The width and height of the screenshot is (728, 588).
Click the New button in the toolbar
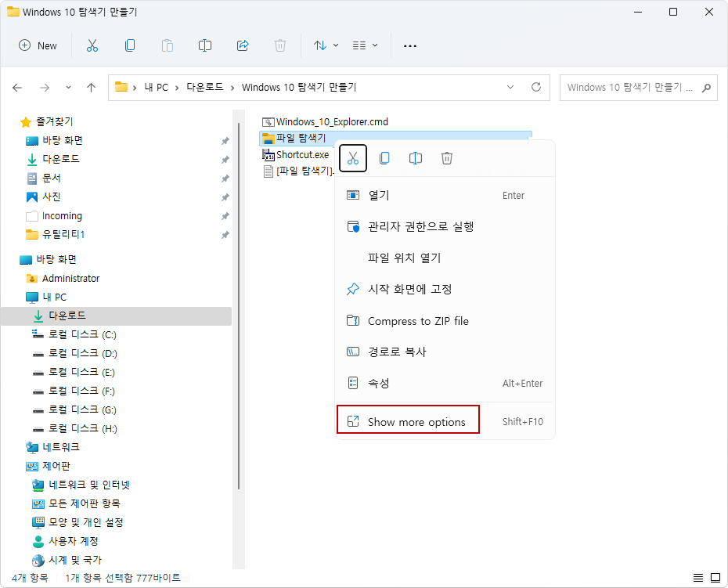[x=38, y=45]
